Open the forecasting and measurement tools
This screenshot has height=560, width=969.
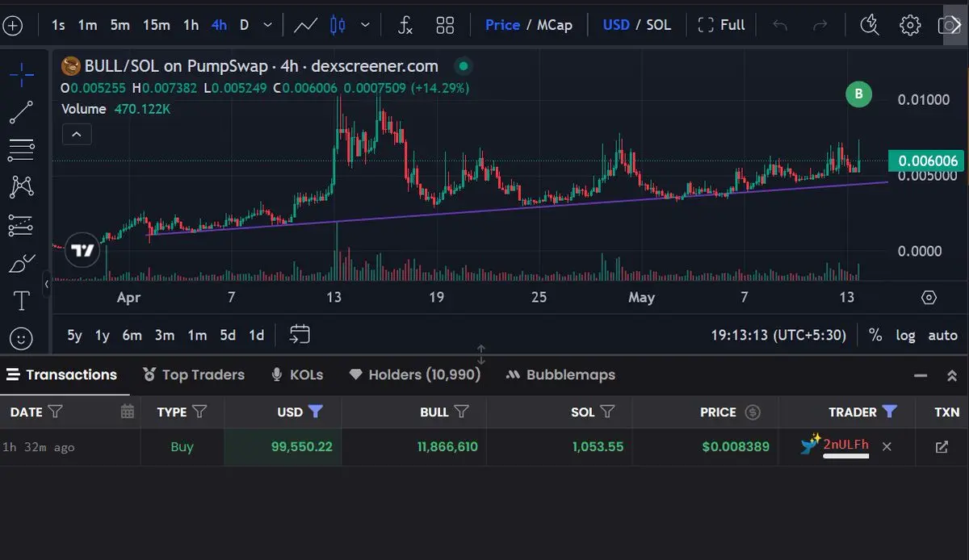[x=22, y=225]
